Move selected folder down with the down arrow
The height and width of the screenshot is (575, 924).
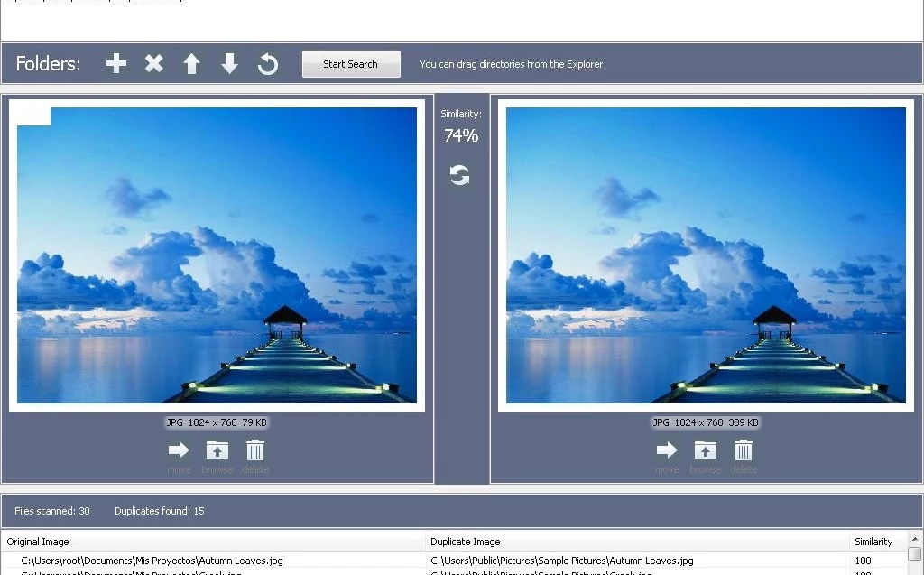click(x=229, y=64)
